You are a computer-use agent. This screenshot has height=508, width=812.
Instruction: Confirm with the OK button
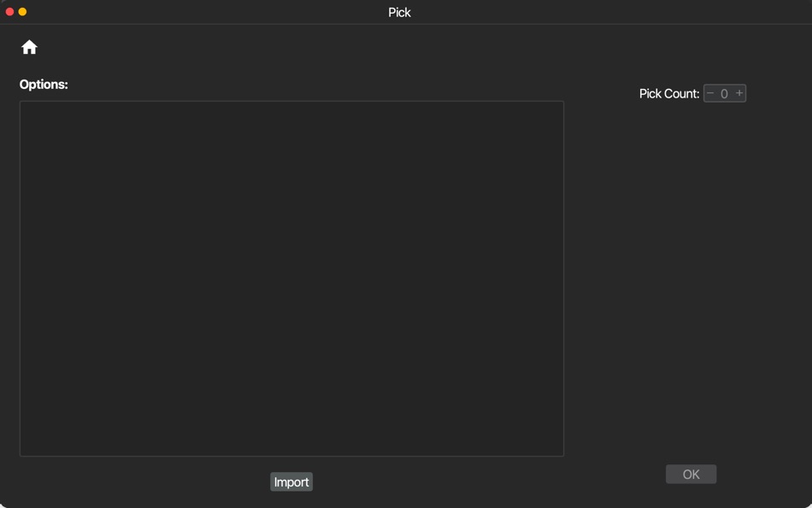coord(691,475)
